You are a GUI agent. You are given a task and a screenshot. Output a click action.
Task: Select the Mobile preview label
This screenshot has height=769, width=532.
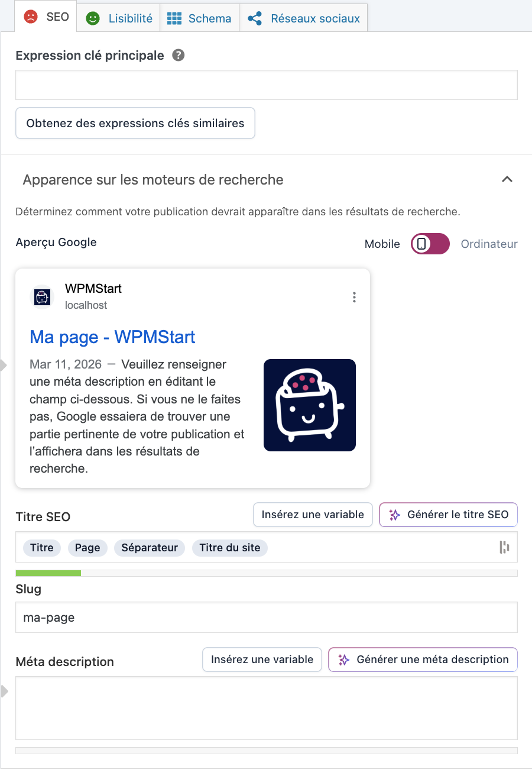(x=382, y=244)
